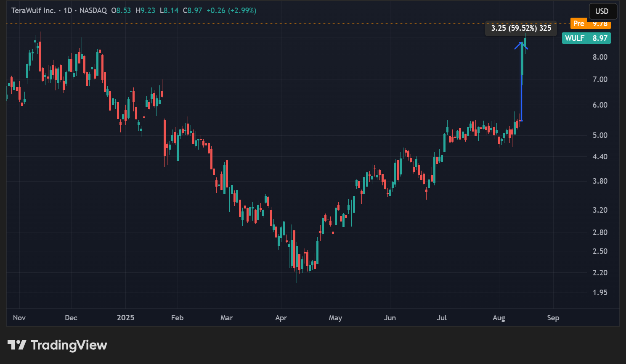Click the 1.95 price scale level

click(600, 293)
